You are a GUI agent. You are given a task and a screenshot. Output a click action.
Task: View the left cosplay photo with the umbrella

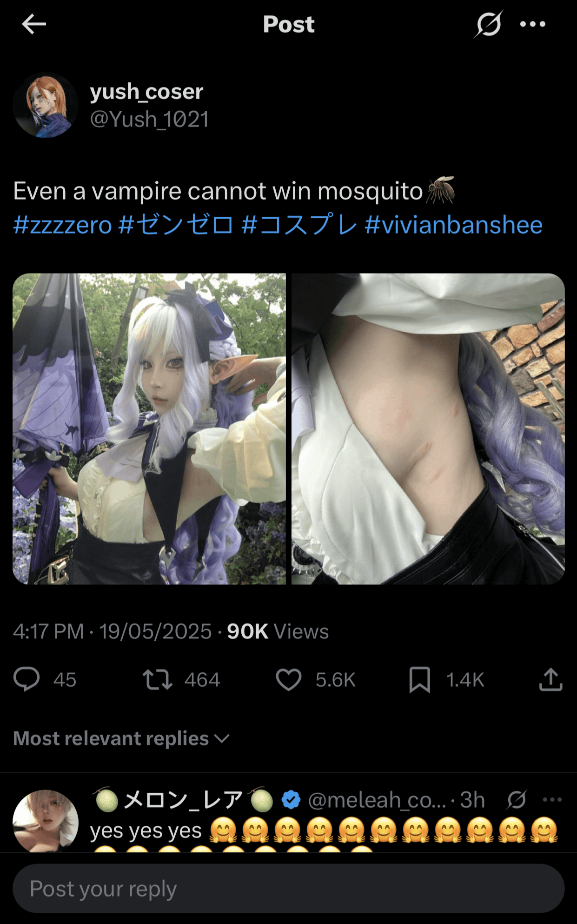[149, 429]
